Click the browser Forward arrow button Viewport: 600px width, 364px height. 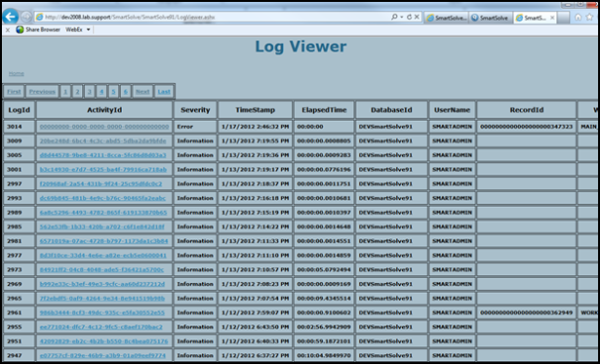click(x=26, y=17)
